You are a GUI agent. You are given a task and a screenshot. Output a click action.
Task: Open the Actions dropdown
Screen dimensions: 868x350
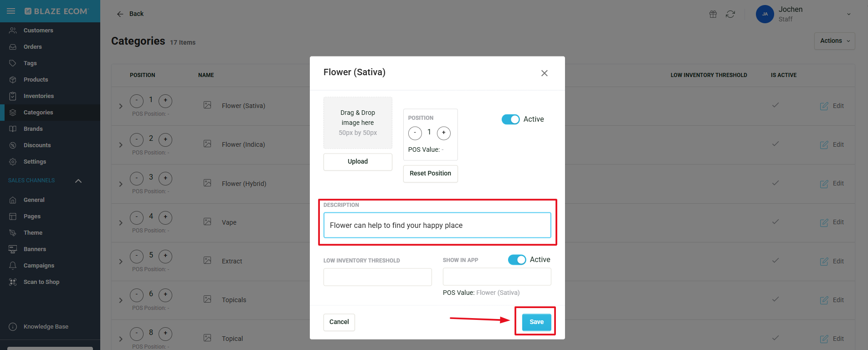click(834, 41)
